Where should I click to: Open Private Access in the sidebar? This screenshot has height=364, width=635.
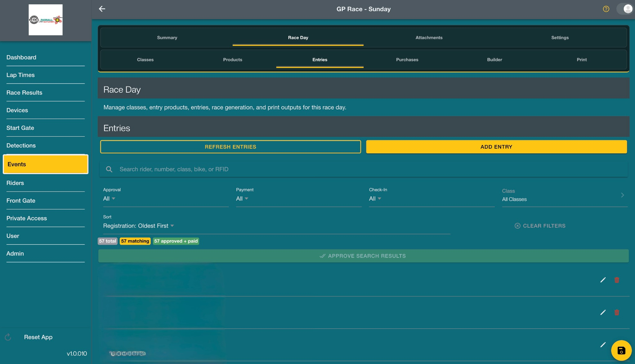coord(46,218)
